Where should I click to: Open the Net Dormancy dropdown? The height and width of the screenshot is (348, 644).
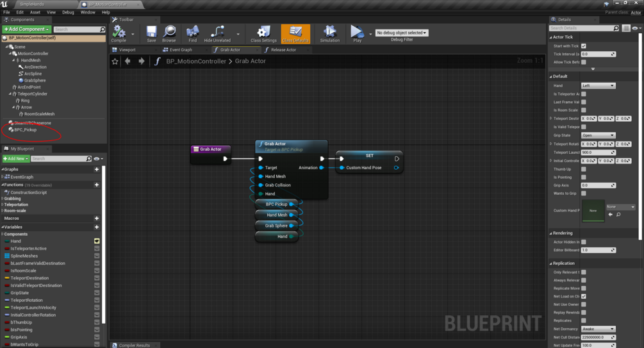(x=599, y=329)
